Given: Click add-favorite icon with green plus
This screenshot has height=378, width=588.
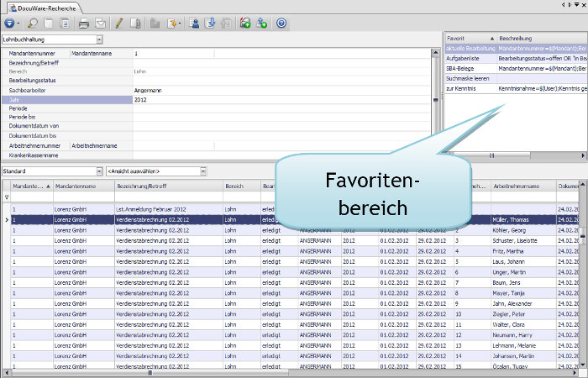Looking at the screenshot, I should coord(245,24).
